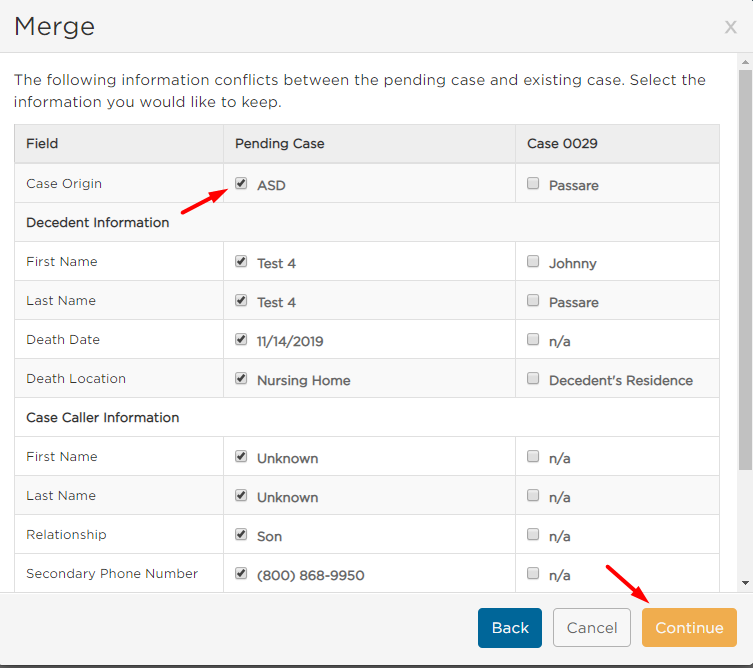Click scrollbar up arrow

745,62
